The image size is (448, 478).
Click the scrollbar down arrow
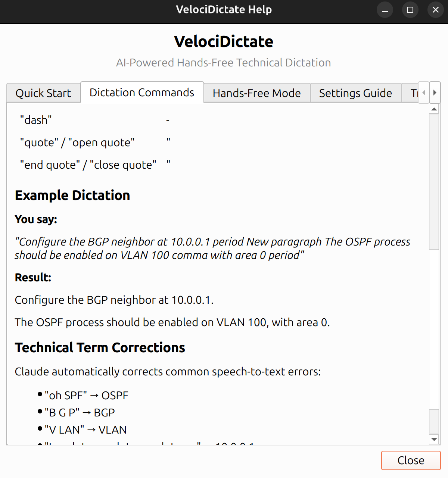[434, 439]
